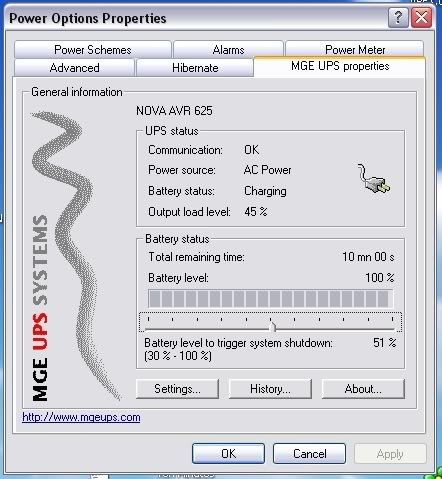Click the greyed Apply button
The height and width of the screenshot is (479, 442).
pos(390,454)
